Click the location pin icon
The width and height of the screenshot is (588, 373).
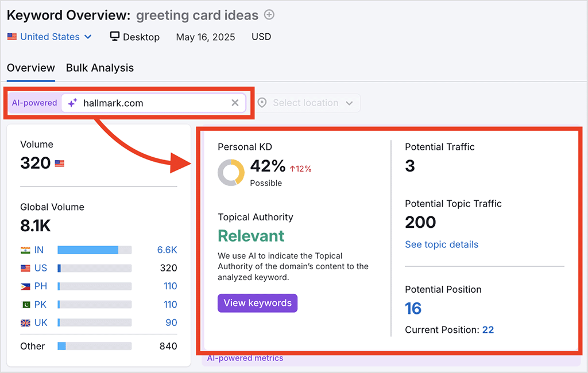(x=262, y=103)
